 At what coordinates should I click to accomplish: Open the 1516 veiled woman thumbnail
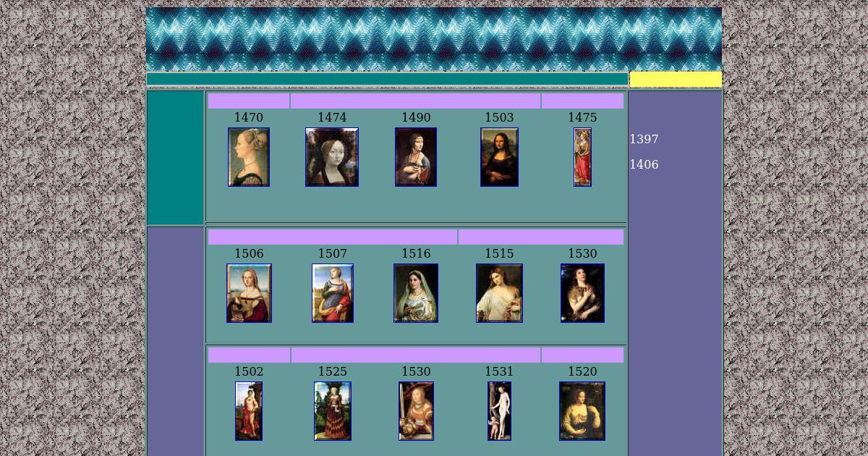tap(416, 293)
